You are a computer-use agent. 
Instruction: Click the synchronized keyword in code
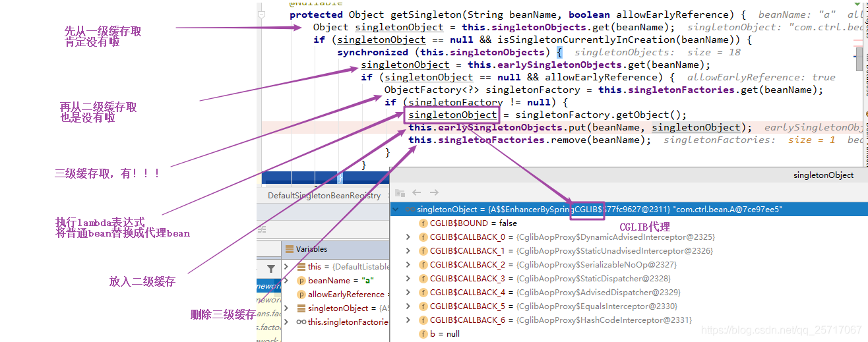coord(373,52)
